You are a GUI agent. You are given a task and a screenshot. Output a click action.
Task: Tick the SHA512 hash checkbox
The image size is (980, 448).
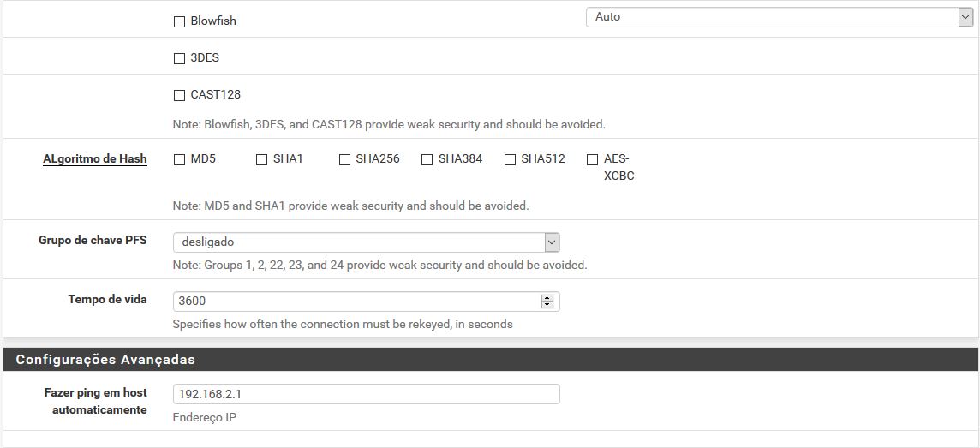tap(510, 159)
